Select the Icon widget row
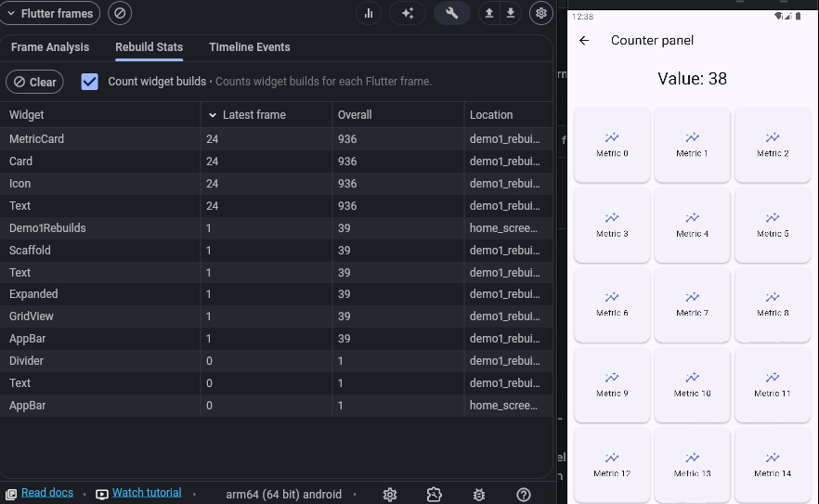 tap(277, 184)
